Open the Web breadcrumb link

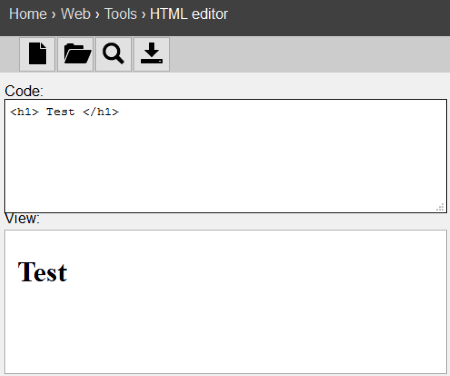click(76, 14)
